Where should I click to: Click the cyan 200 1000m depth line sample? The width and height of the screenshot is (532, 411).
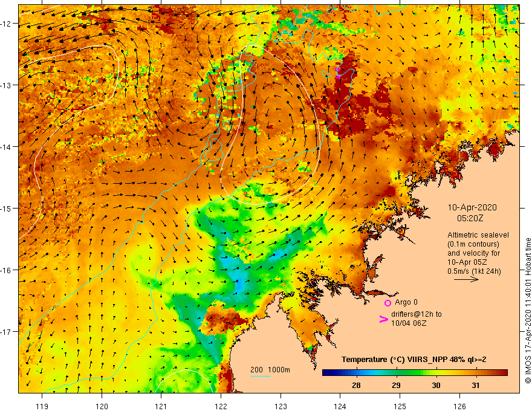(260, 376)
